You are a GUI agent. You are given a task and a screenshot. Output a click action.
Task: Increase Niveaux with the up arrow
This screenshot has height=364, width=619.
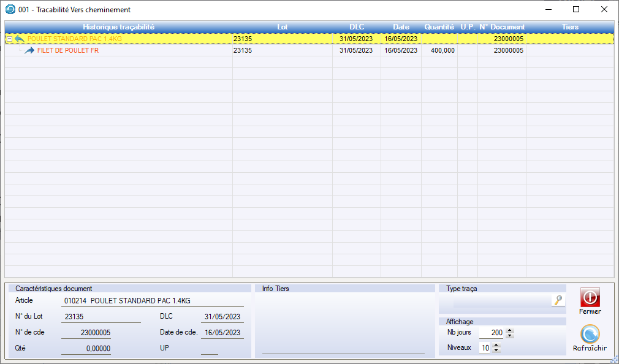pyautogui.click(x=496, y=345)
